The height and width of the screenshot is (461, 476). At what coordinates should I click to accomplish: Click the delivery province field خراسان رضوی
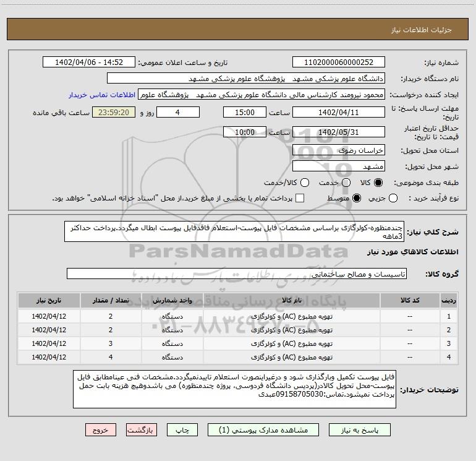click(339, 150)
